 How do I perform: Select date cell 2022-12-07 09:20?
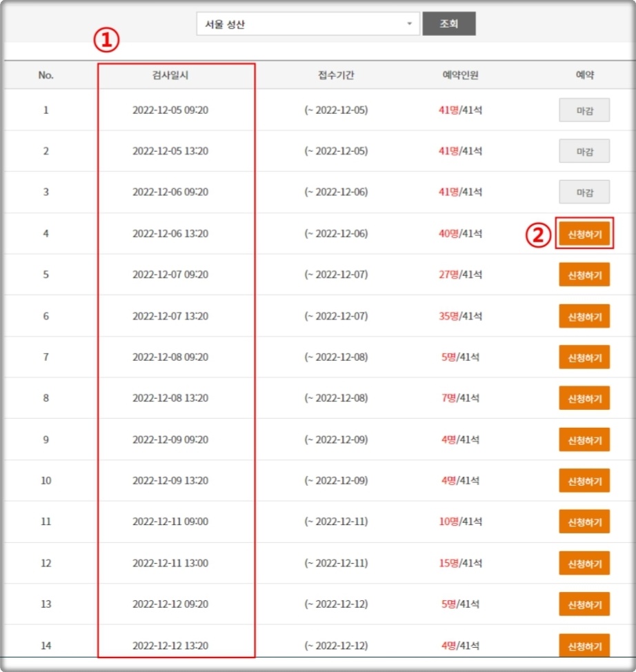[x=170, y=275]
